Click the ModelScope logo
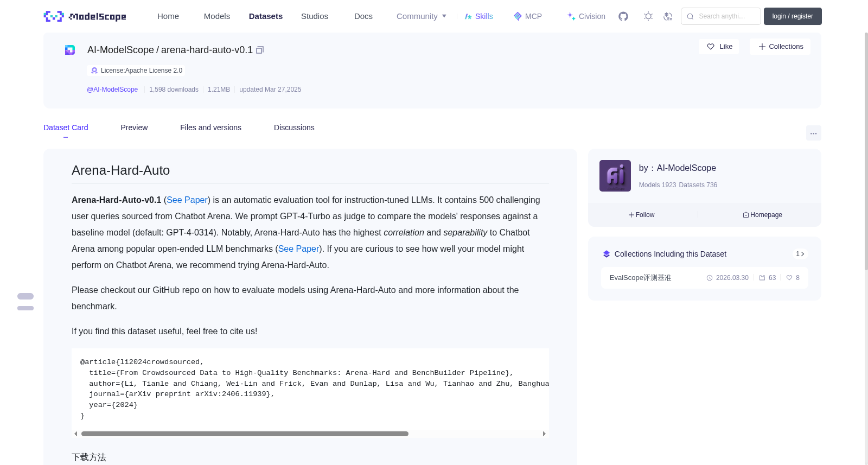Viewport: 868px width, 465px height. (85, 16)
